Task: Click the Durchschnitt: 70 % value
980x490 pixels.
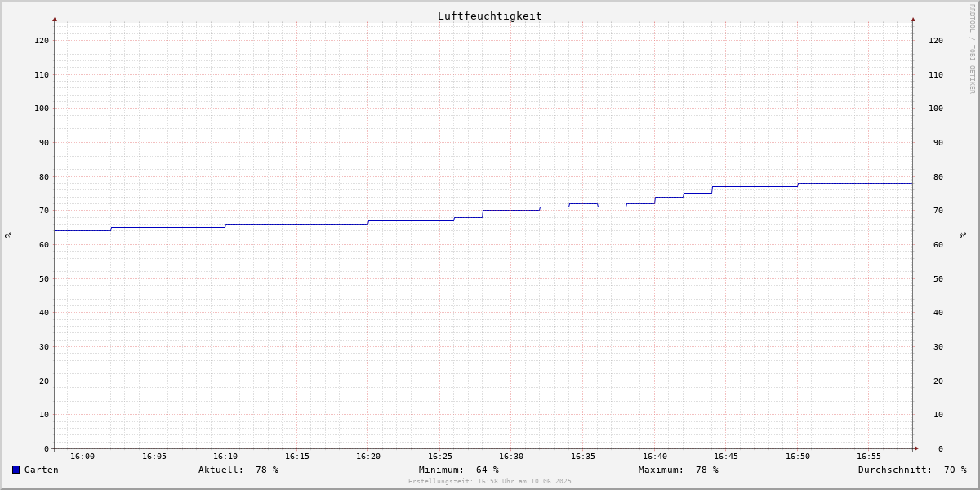Action: coord(912,470)
